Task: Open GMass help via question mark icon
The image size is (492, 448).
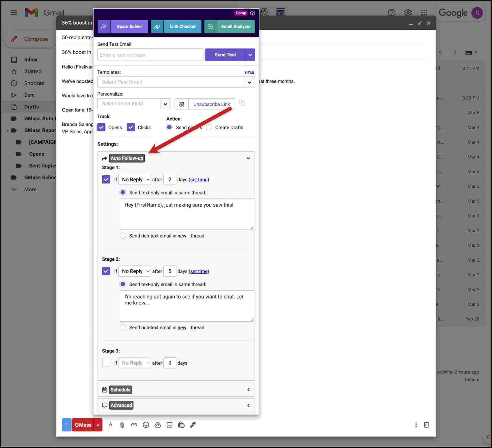Action: (252, 13)
